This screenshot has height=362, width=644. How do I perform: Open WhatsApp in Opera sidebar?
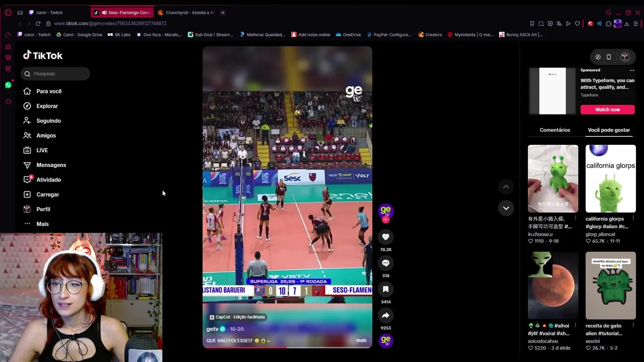coord(8,85)
